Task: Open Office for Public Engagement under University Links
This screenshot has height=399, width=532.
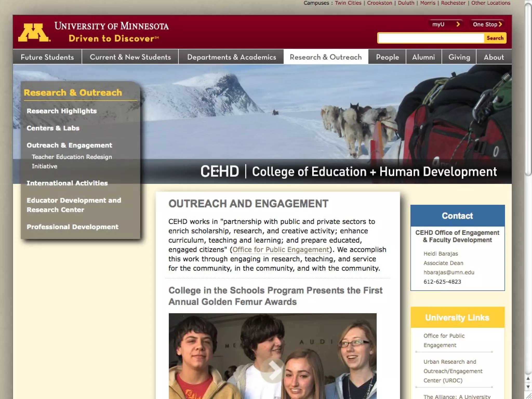Action: coord(444,340)
